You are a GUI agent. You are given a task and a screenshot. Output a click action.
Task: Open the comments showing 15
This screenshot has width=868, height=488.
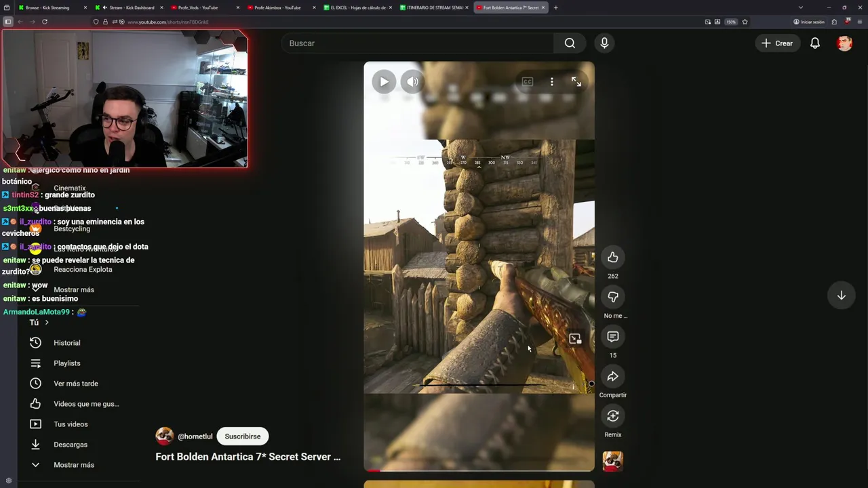[x=613, y=337]
